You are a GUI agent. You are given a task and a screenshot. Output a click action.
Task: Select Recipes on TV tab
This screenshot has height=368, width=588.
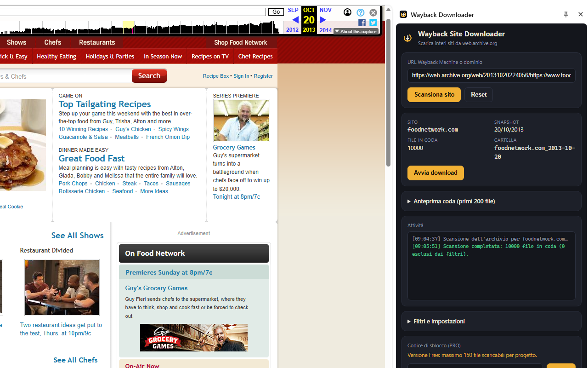pyautogui.click(x=210, y=56)
